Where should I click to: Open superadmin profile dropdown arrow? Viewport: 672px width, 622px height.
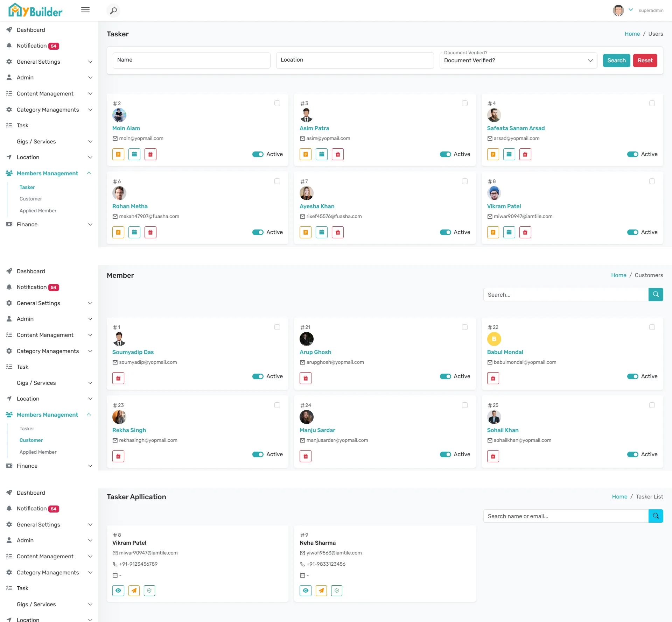631,10
